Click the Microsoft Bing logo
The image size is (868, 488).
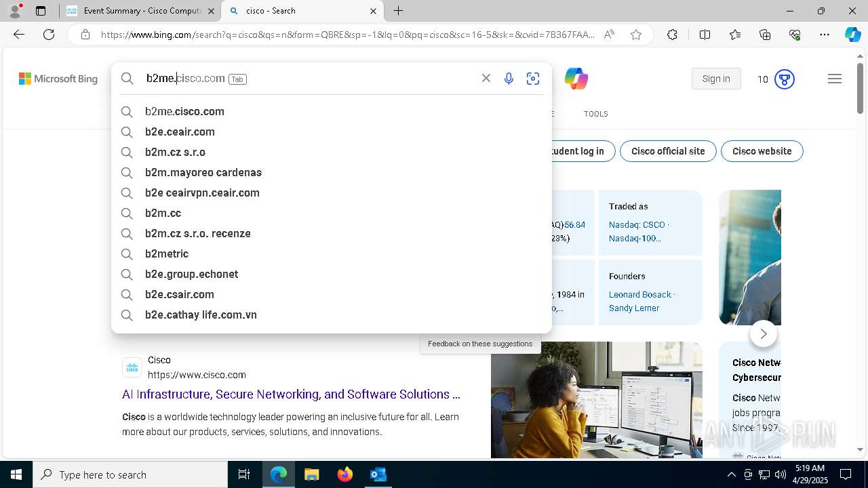(58, 79)
